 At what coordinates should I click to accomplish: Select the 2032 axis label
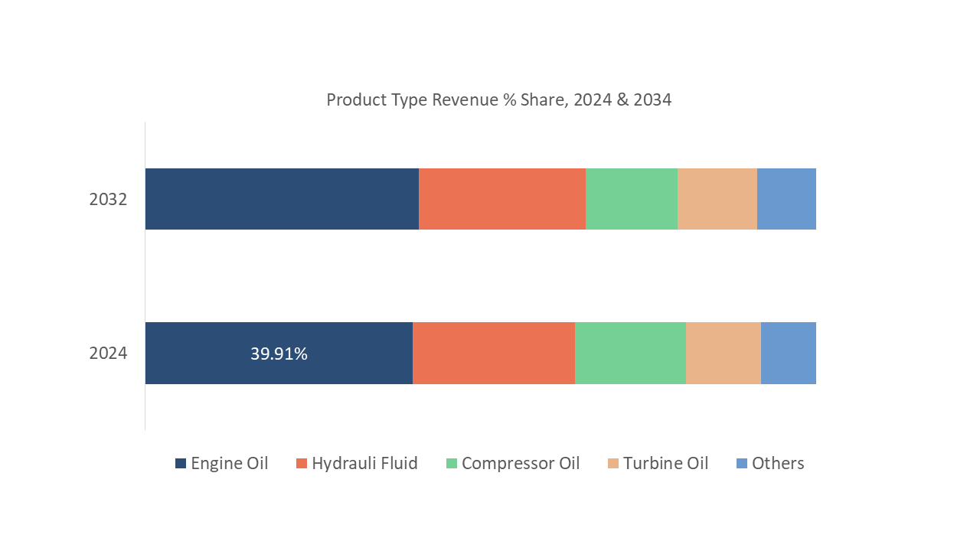point(108,200)
